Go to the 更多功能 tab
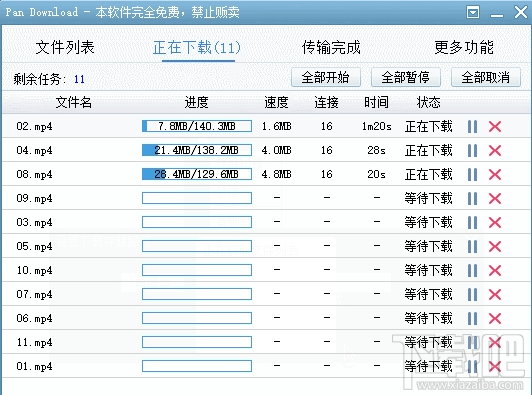Screen dimensions: 532x395 click(464, 48)
